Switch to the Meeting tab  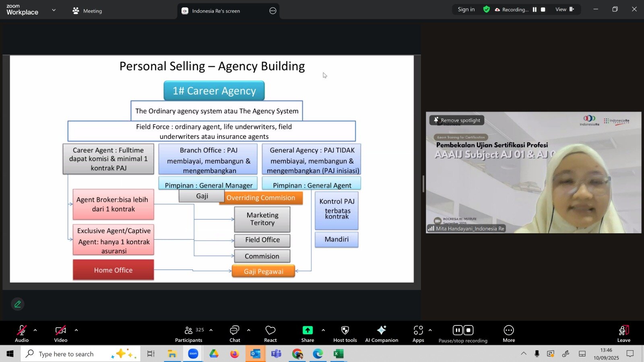(x=87, y=11)
